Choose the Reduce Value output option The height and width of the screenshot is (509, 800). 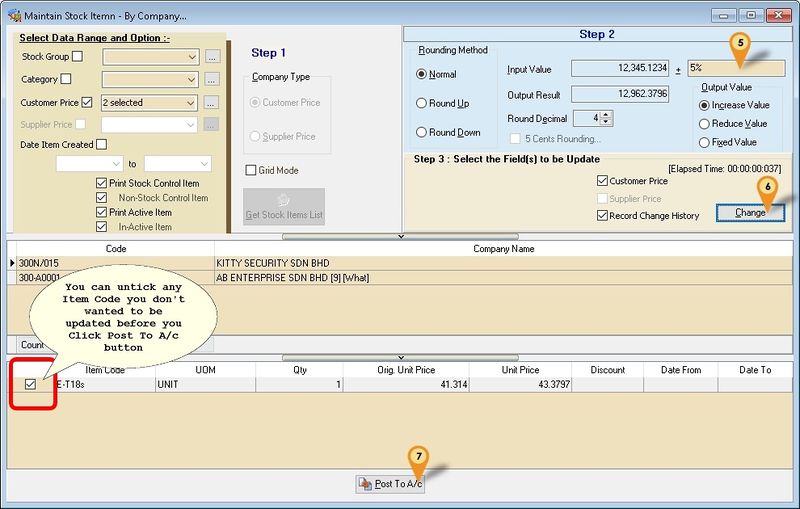pos(706,124)
